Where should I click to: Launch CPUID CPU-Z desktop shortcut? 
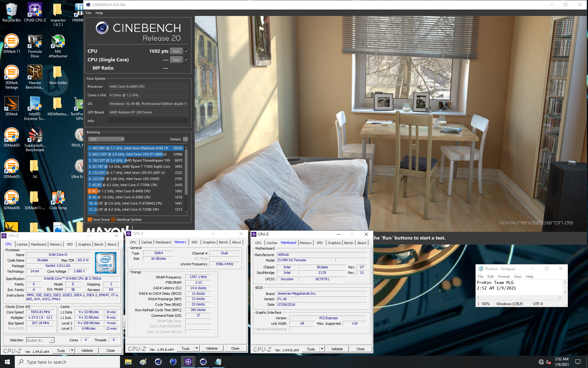coord(35,12)
